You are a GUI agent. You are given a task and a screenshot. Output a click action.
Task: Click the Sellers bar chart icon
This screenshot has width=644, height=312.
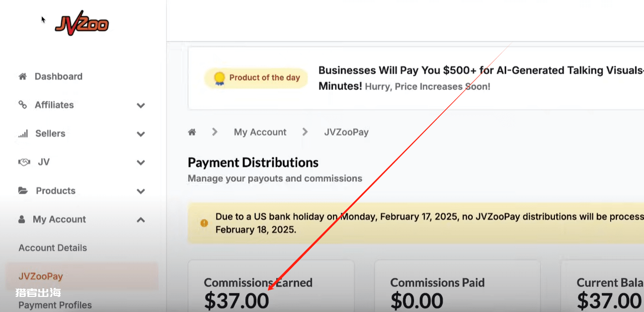(23, 134)
